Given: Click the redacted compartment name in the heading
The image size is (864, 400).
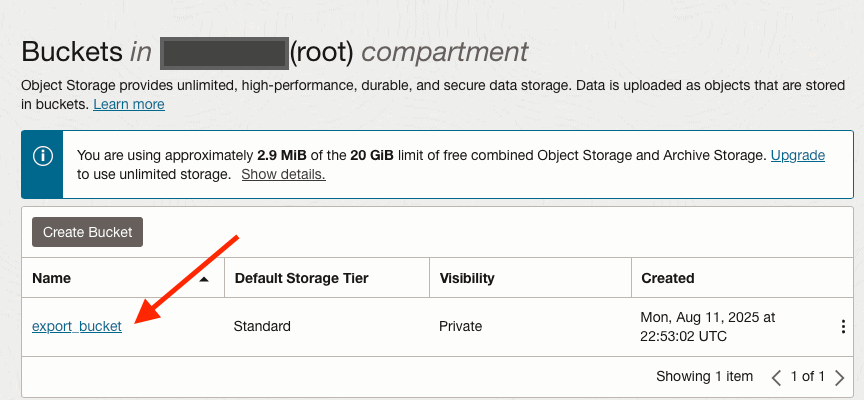Looking at the screenshot, I should (x=224, y=53).
